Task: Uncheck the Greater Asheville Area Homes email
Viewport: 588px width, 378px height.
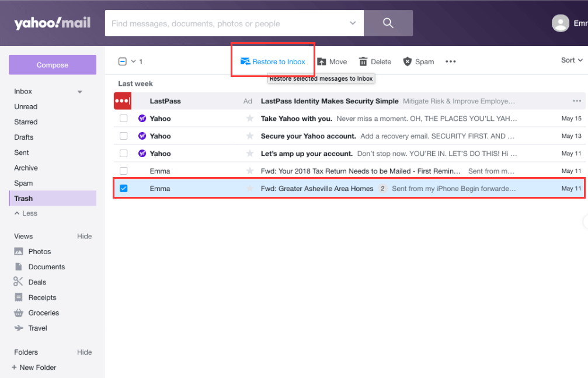Action: [x=124, y=189]
